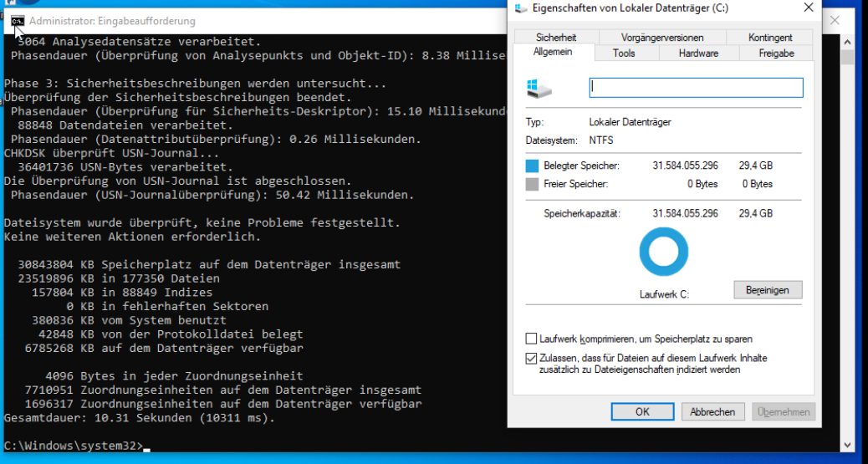Open the Freigabe tab
868x464 pixels.
click(776, 54)
